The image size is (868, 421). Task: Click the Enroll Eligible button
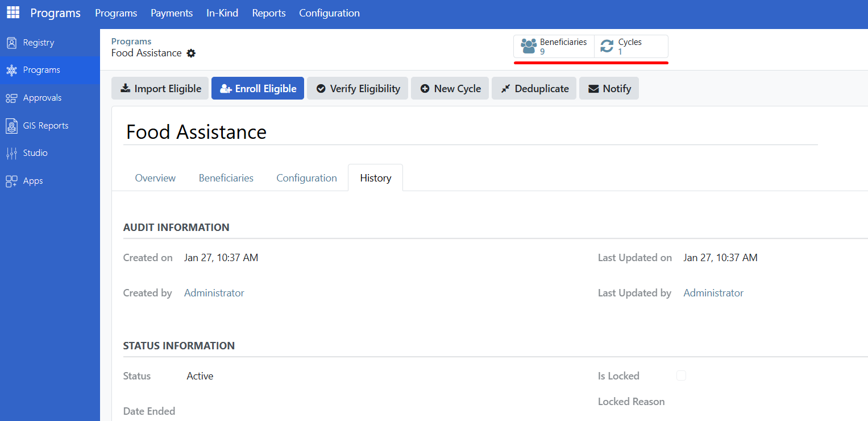tap(258, 89)
